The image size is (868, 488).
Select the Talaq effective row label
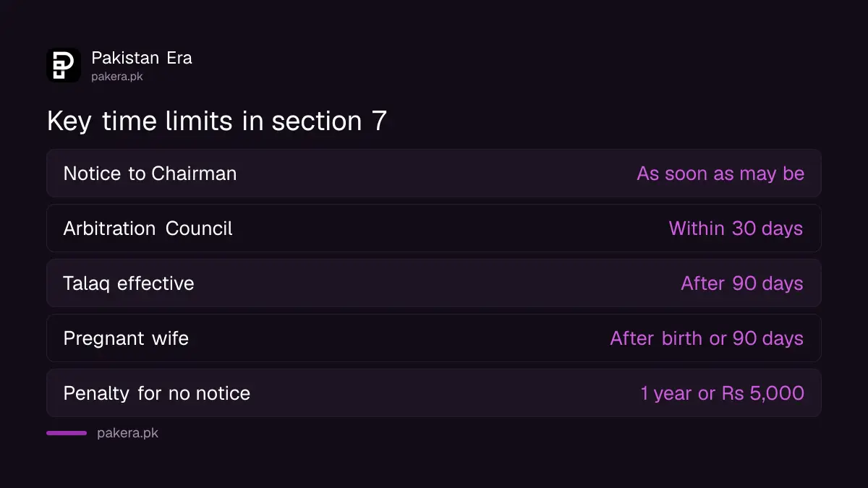point(129,283)
